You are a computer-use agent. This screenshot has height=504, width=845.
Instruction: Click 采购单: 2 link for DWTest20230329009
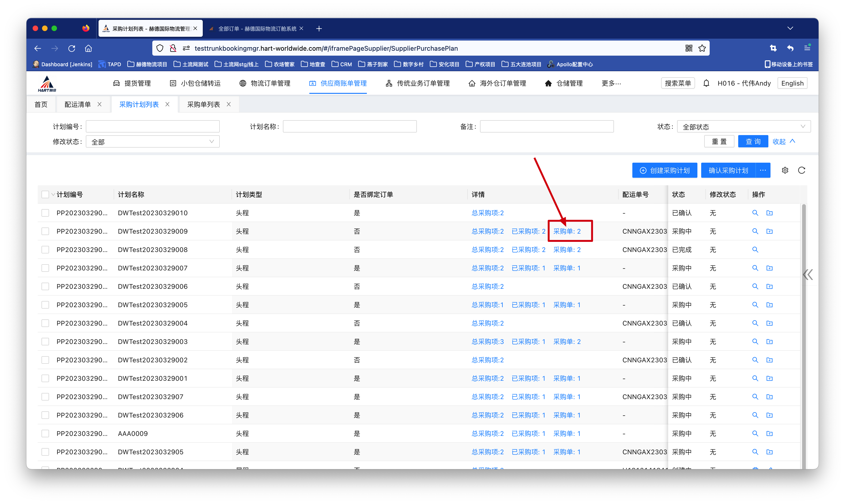[x=567, y=231]
